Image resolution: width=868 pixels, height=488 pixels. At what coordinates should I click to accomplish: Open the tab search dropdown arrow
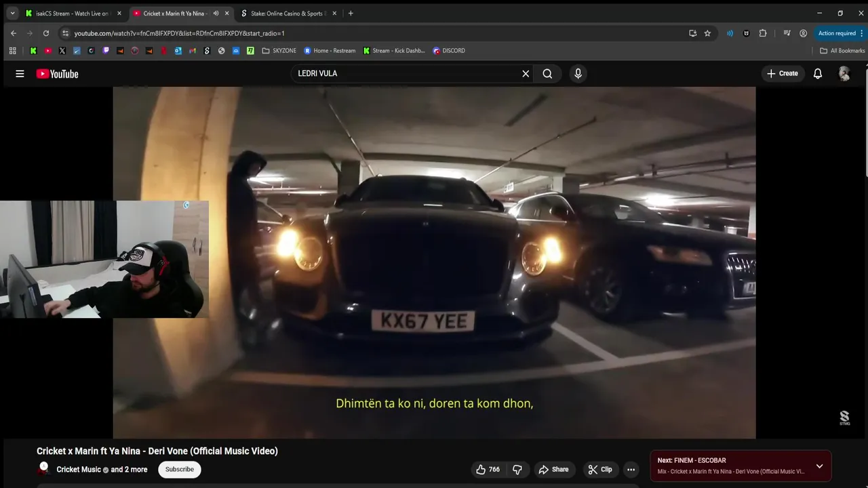[12, 14]
